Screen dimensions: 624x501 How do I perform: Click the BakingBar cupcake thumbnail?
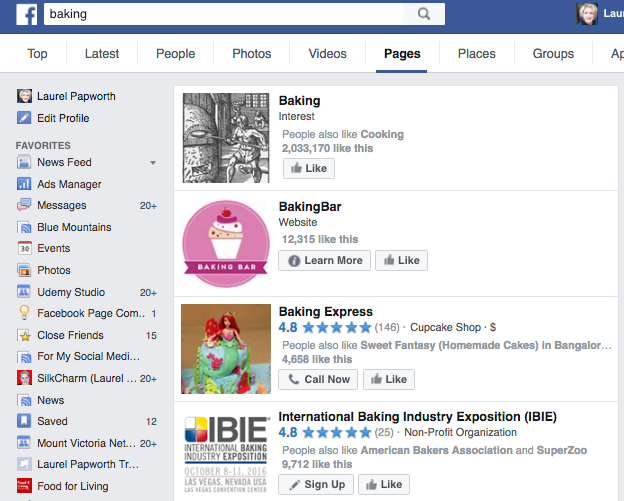[x=226, y=244]
